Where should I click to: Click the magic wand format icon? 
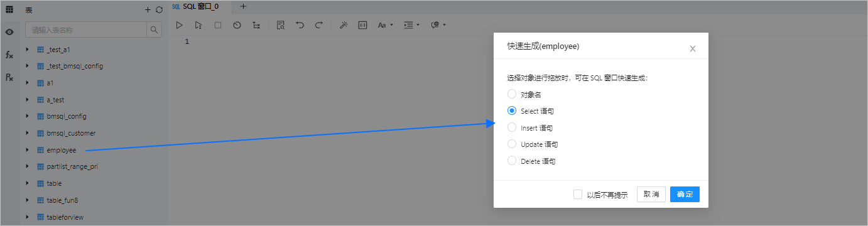[344, 25]
